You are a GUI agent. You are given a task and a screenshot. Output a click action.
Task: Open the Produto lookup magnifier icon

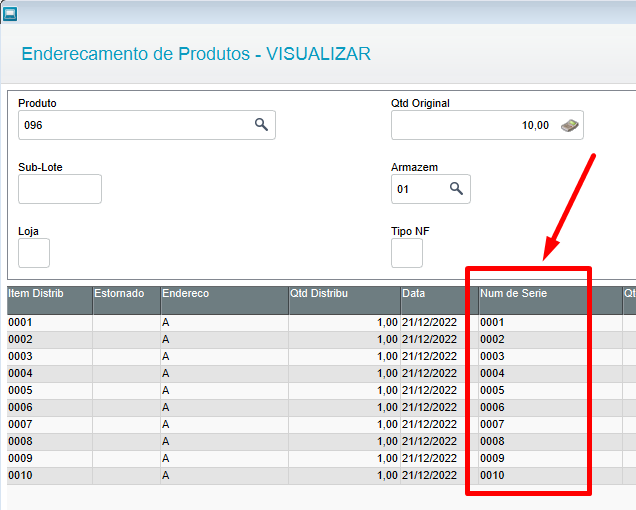click(261, 125)
